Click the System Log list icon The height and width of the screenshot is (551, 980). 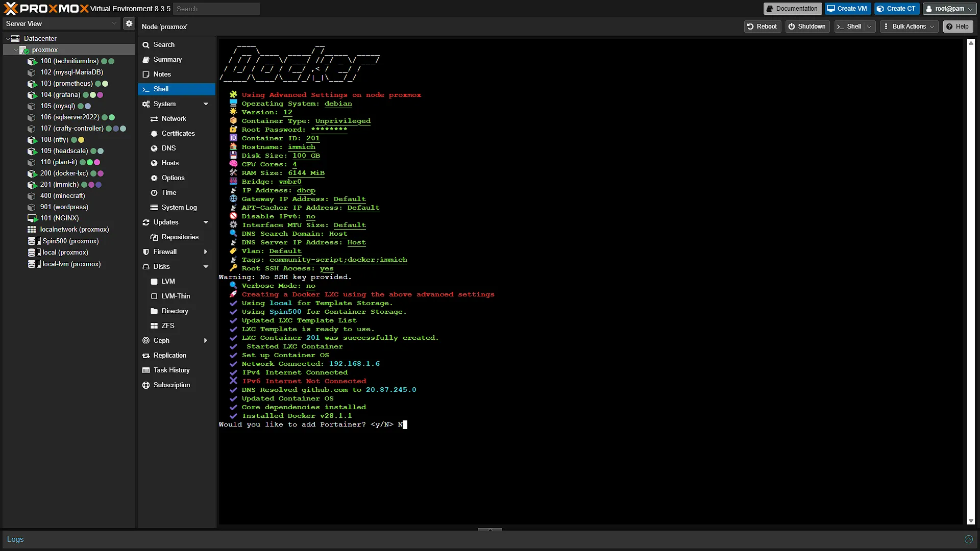(154, 208)
